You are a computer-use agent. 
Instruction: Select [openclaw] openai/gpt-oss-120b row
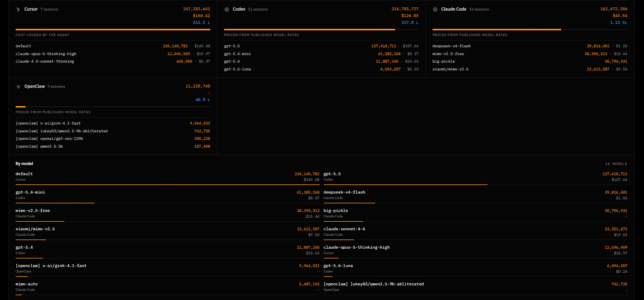pos(113,138)
